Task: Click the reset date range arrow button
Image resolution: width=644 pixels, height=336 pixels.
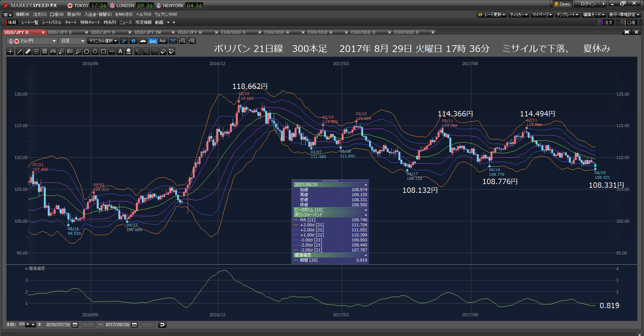Action: pos(162,325)
